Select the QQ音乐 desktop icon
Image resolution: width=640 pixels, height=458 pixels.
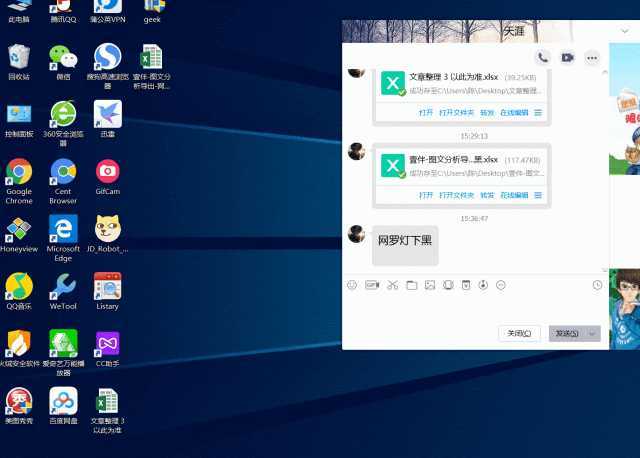[x=19, y=291]
